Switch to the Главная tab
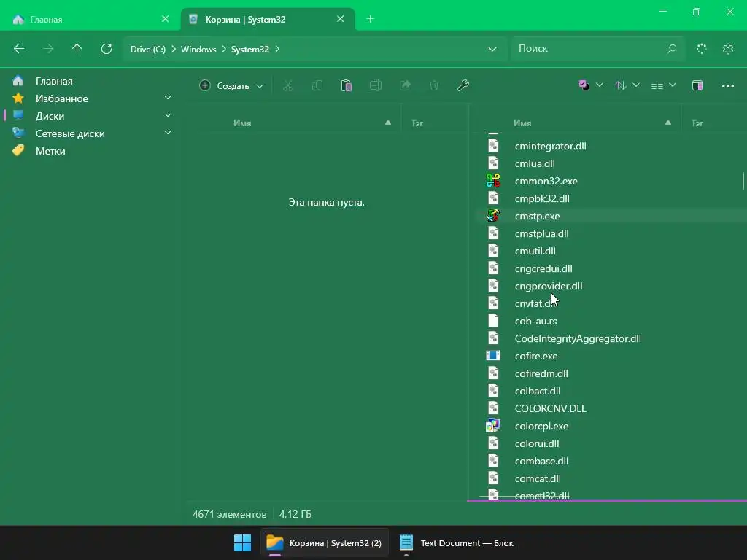 (x=90, y=19)
